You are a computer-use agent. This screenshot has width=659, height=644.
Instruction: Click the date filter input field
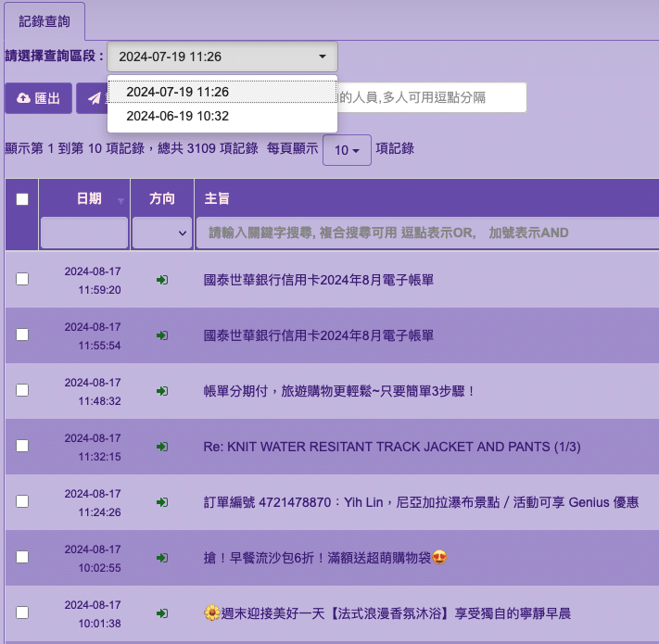[x=84, y=233]
